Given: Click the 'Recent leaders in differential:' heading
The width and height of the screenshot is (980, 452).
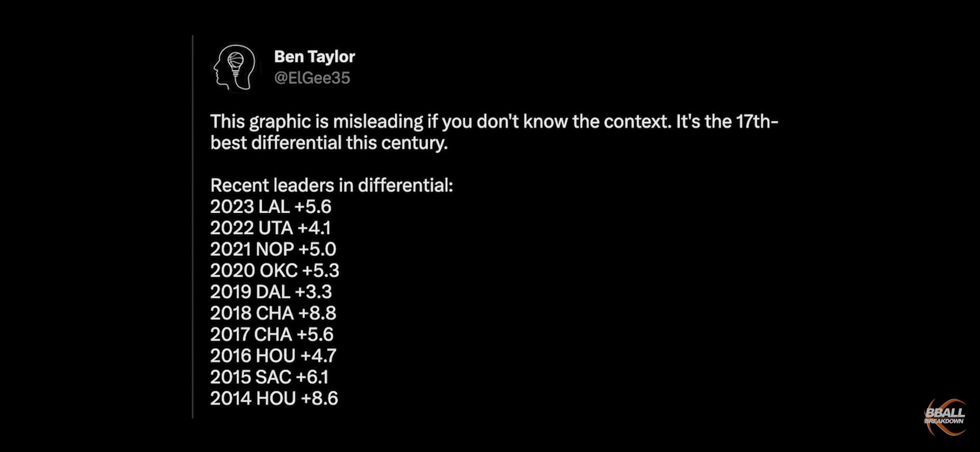Looking at the screenshot, I should (332, 186).
